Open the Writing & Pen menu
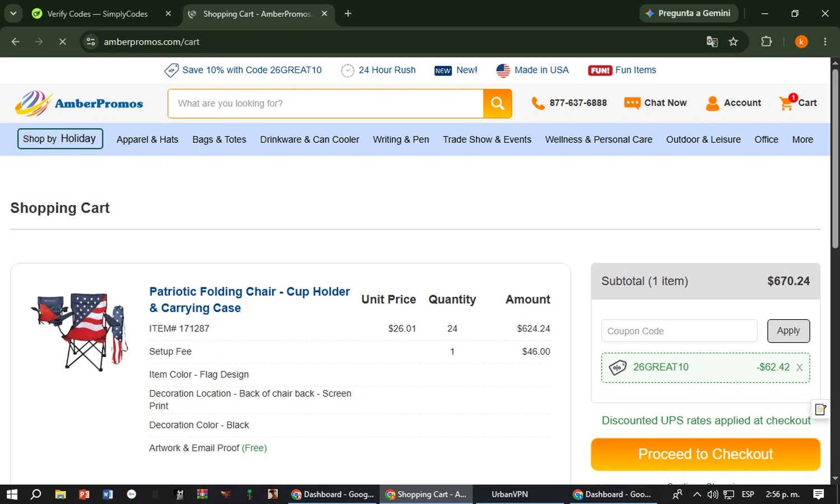 click(x=401, y=139)
